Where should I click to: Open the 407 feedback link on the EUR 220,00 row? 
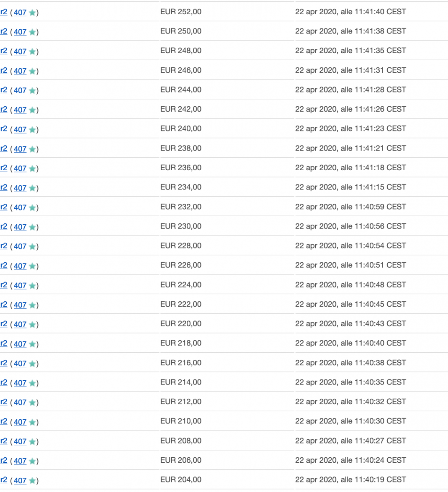click(x=20, y=324)
